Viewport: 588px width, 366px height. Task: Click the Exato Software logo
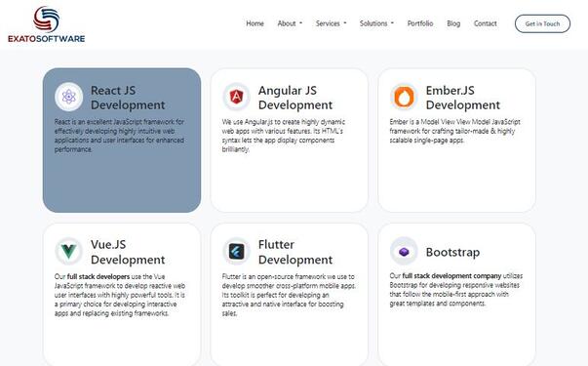[x=47, y=24]
